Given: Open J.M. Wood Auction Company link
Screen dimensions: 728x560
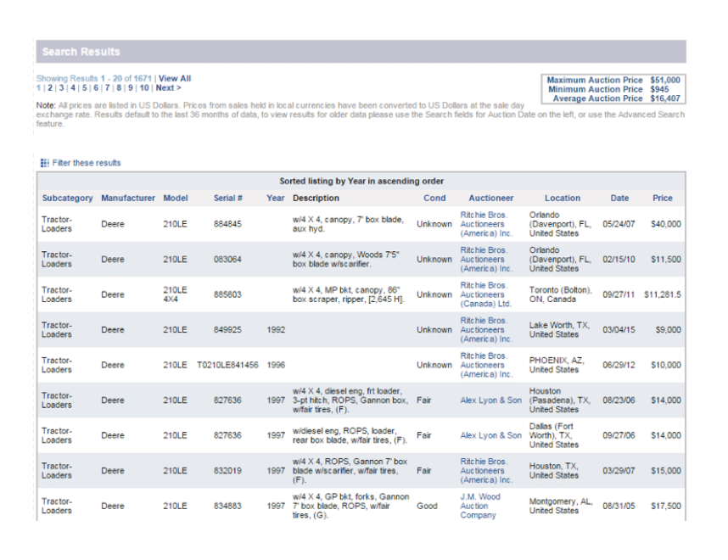Looking at the screenshot, I should coord(480,506).
